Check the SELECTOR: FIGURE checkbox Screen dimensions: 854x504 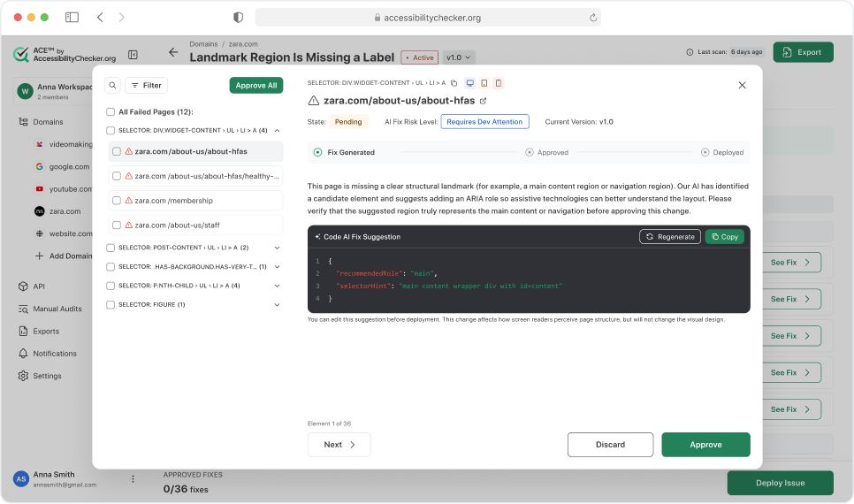pyautogui.click(x=111, y=304)
